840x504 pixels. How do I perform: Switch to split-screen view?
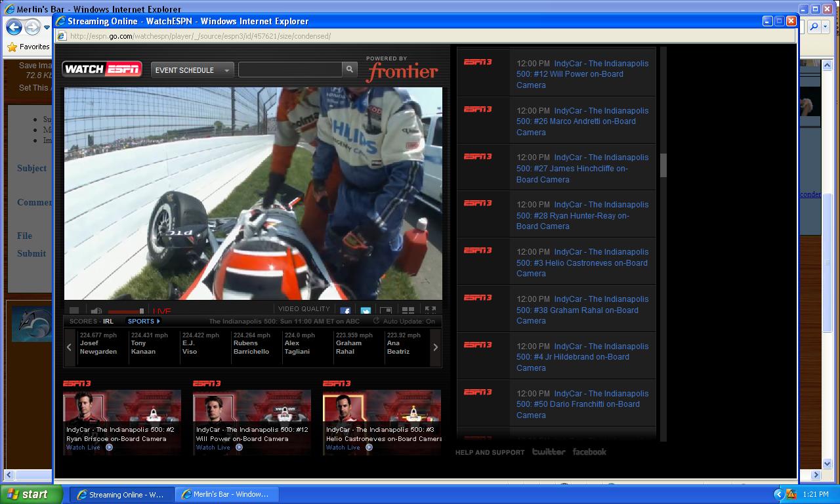[x=408, y=311]
